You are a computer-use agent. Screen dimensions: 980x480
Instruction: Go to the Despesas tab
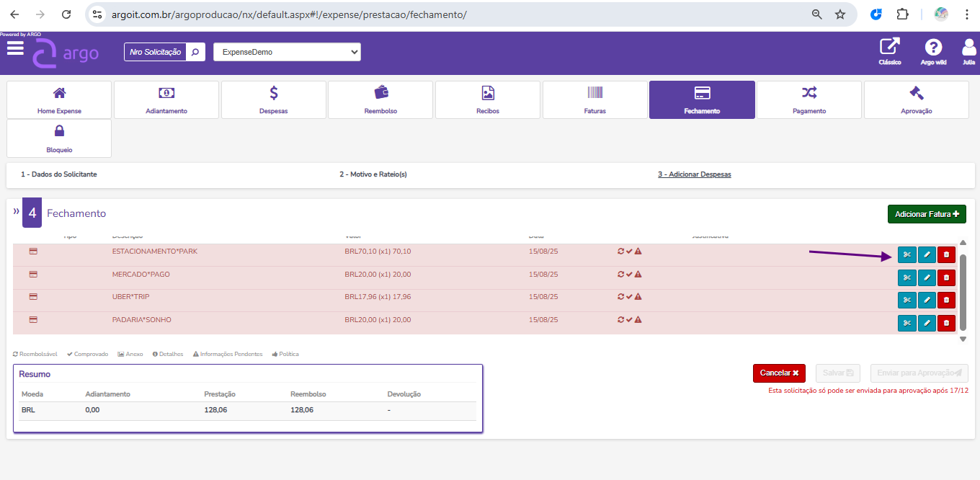tap(274, 99)
